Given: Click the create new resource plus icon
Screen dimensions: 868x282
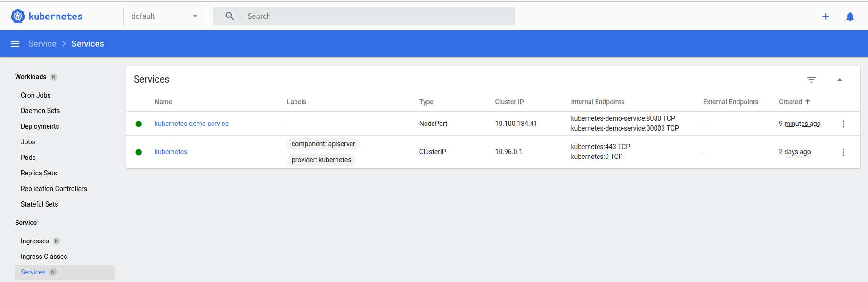Looking at the screenshot, I should (826, 17).
